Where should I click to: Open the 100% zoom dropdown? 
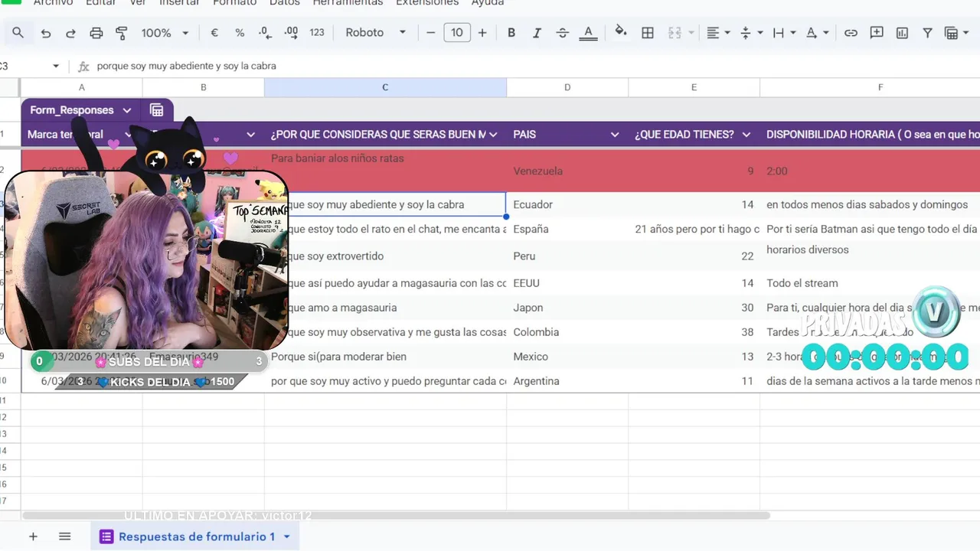coord(165,33)
